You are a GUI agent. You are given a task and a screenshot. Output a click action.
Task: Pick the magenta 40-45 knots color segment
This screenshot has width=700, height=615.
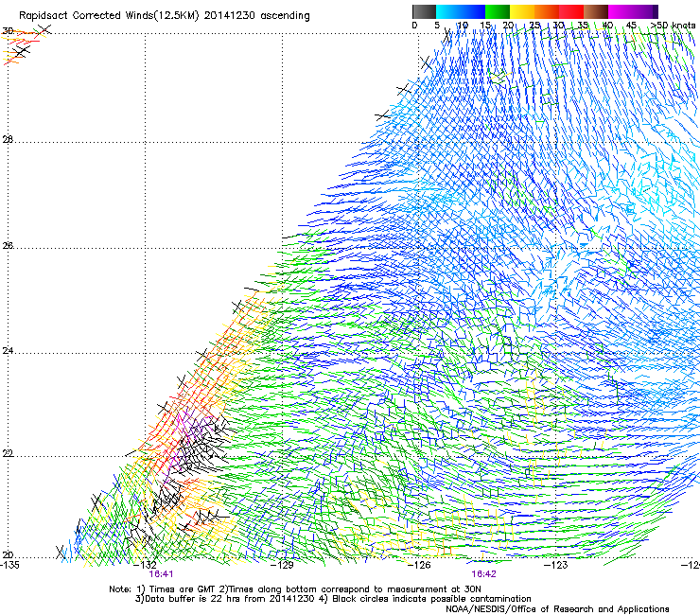click(x=619, y=11)
